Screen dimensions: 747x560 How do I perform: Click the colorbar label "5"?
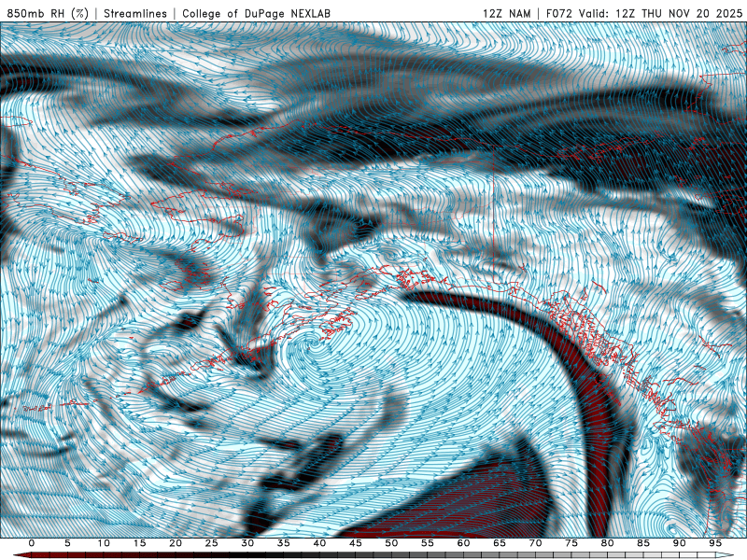point(67,543)
